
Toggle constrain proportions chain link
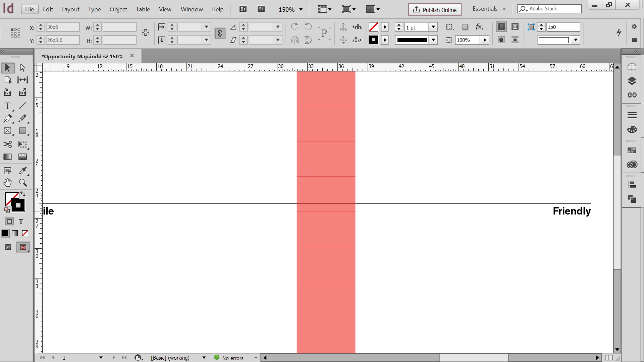click(x=220, y=33)
